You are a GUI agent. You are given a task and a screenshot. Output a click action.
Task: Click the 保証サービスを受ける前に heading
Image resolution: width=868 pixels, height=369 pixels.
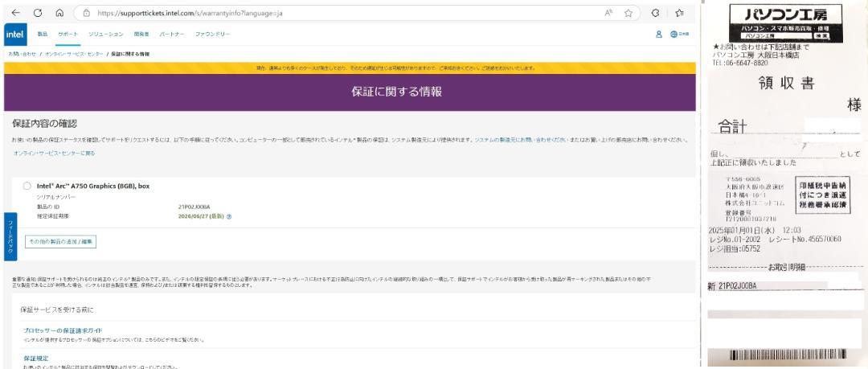57,310
